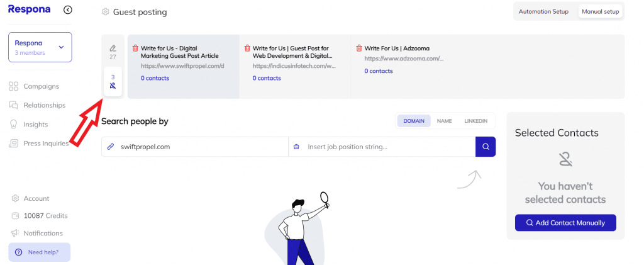This screenshot has height=265, width=644.
Task: Click the adzooma.com URL link
Action: pyautogui.click(x=404, y=59)
